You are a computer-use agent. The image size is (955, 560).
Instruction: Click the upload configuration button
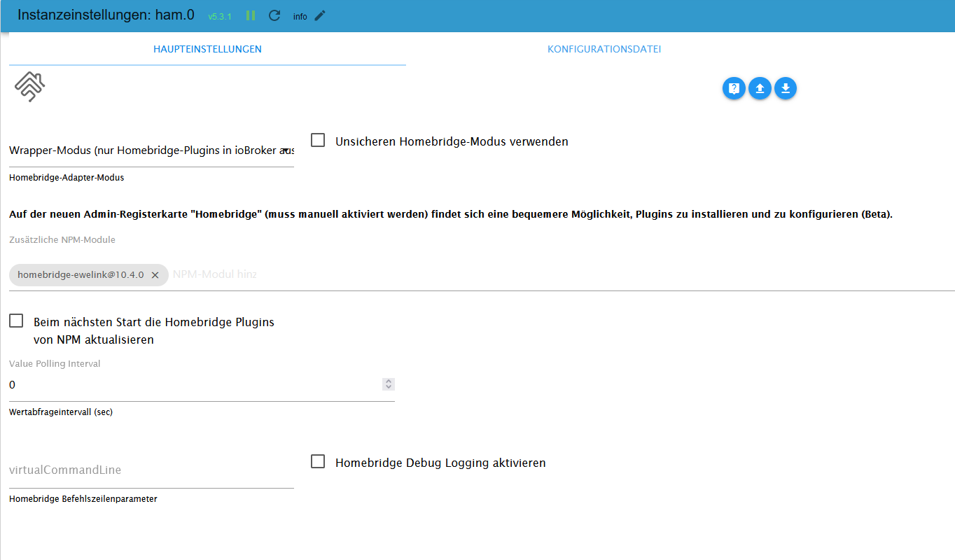[760, 88]
